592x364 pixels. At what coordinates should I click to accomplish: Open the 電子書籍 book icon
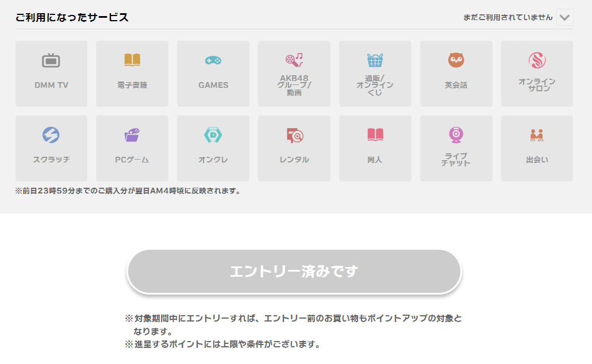[132, 60]
